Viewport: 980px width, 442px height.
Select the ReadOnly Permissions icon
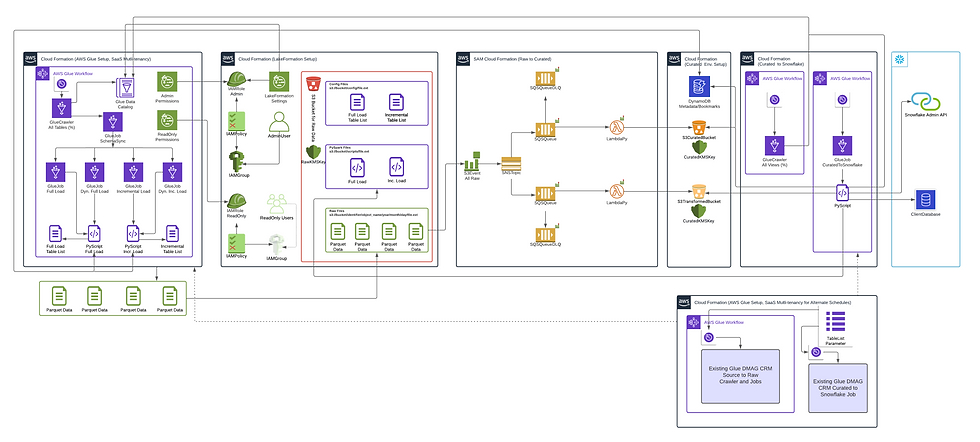click(167, 120)
